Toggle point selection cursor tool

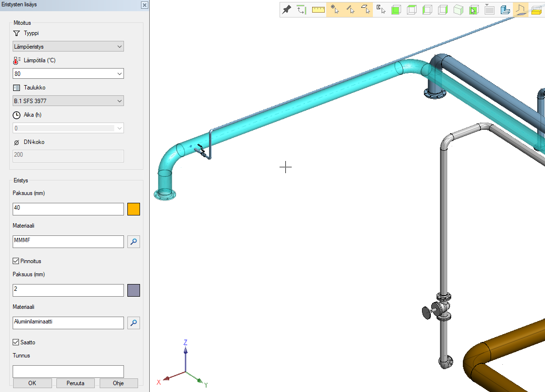coord(334,10)
